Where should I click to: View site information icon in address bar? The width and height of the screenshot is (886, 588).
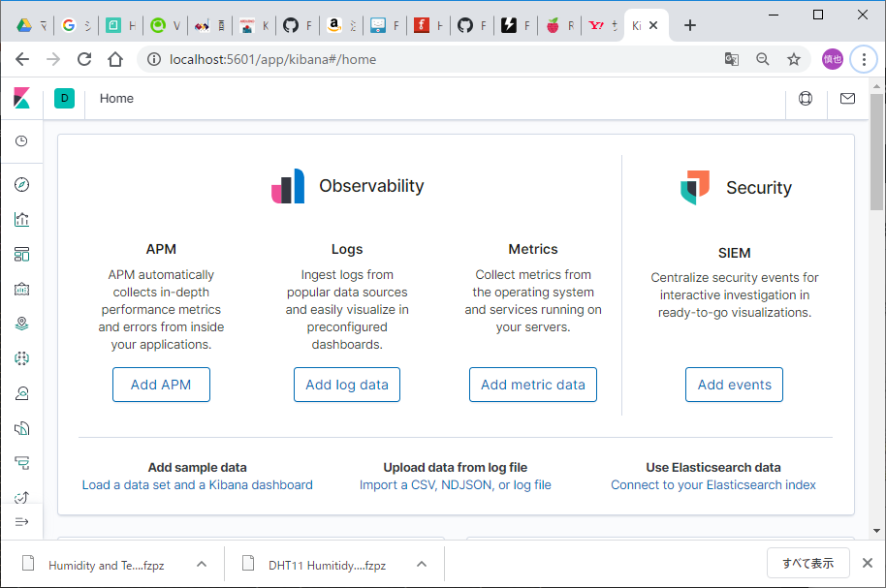pos(154,59)
